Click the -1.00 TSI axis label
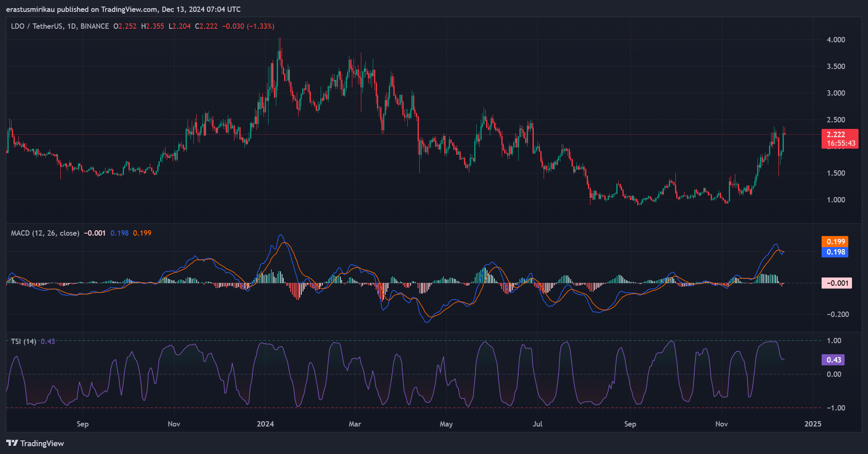Screen dimensions: 868x454 tap(836, 408)
